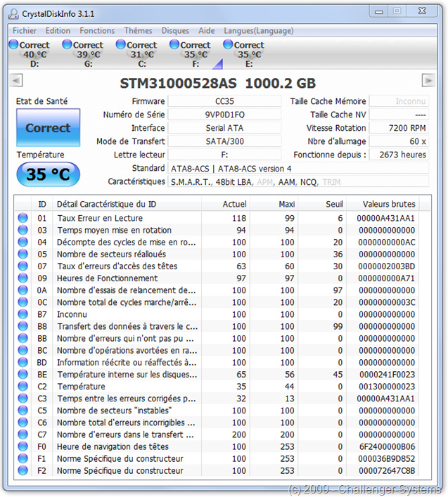Image resolution: width=448 pixels, height=497 pixels.
Task: Open the Fichier menu
Action: [25, 31]
